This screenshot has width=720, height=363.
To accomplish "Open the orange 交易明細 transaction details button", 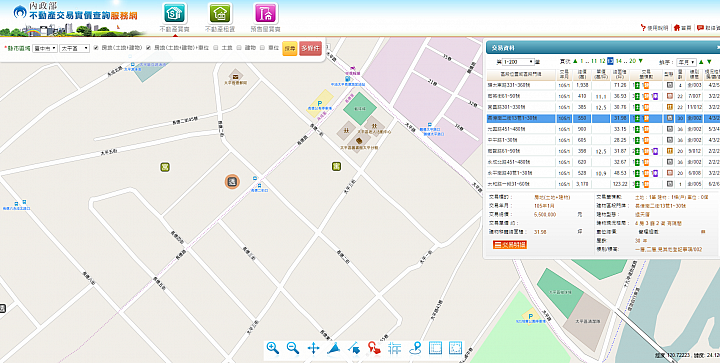I will pyautogui.click(x=510, y=245).
